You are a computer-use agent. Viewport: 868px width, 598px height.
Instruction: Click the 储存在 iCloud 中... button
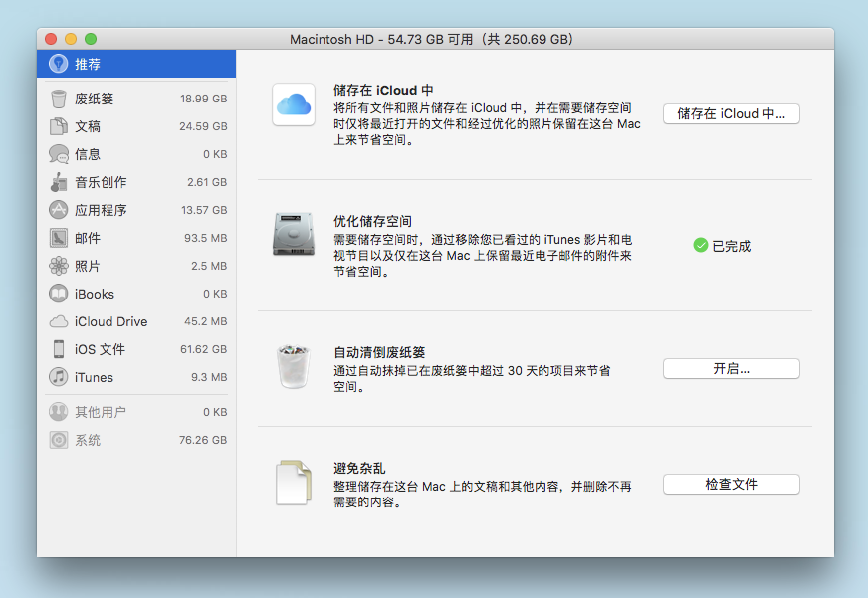[x=732, y=114]
